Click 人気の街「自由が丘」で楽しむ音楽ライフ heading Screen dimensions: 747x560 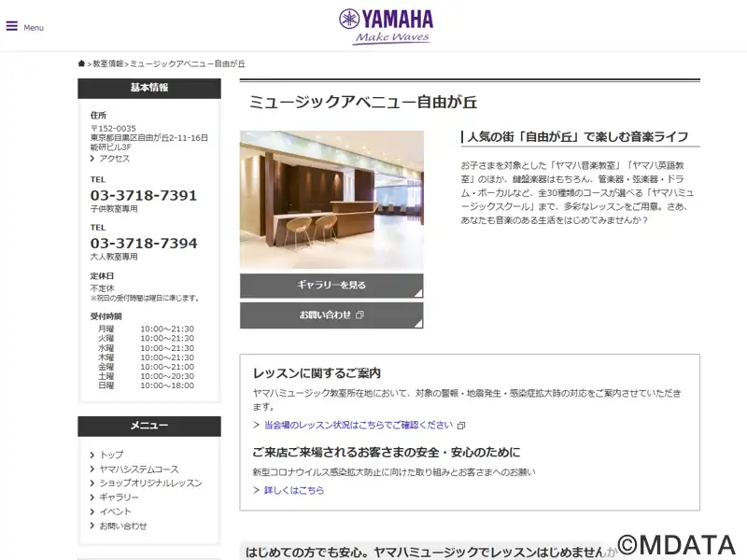click(578, 137)
